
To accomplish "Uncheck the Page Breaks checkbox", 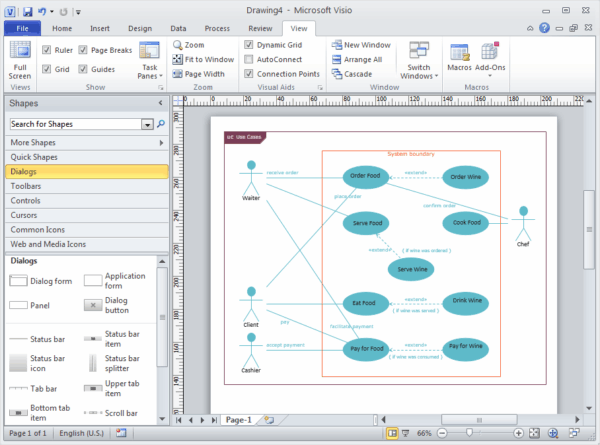I will tap(84, 49).
